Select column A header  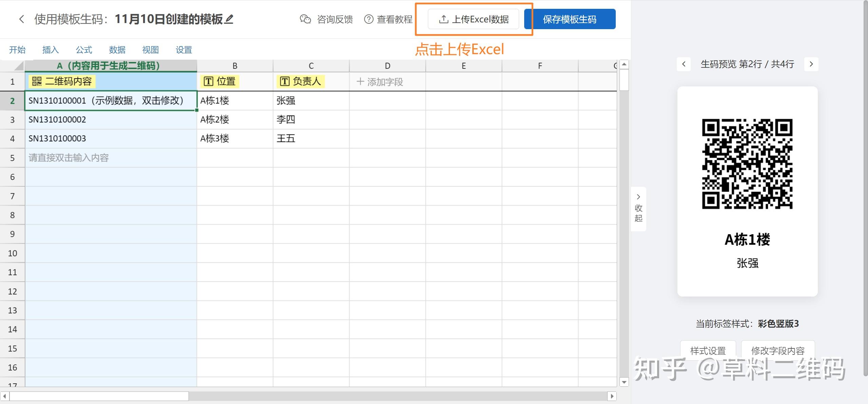tap(111, 66)
